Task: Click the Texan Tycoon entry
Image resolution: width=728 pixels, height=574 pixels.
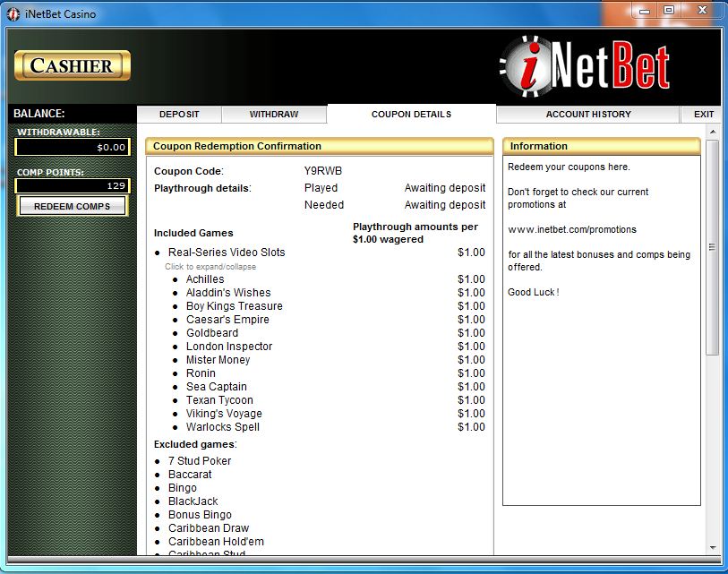Action: coord(219,400)
